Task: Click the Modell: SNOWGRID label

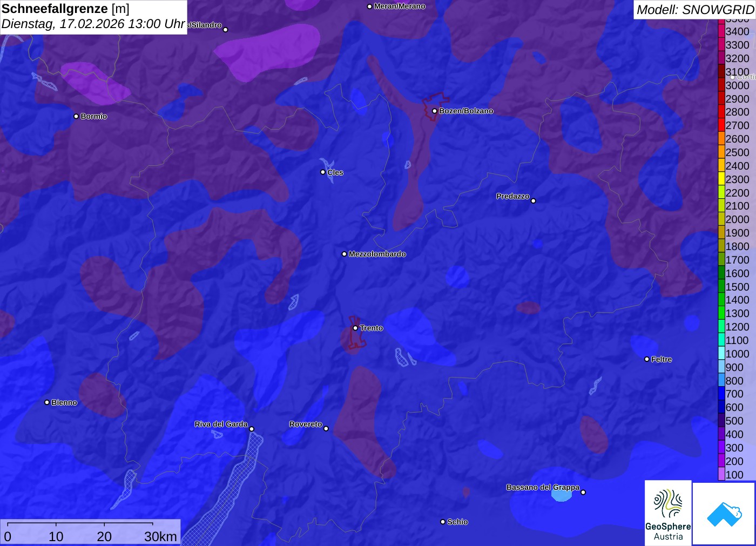Action: [x=695, y=10]
